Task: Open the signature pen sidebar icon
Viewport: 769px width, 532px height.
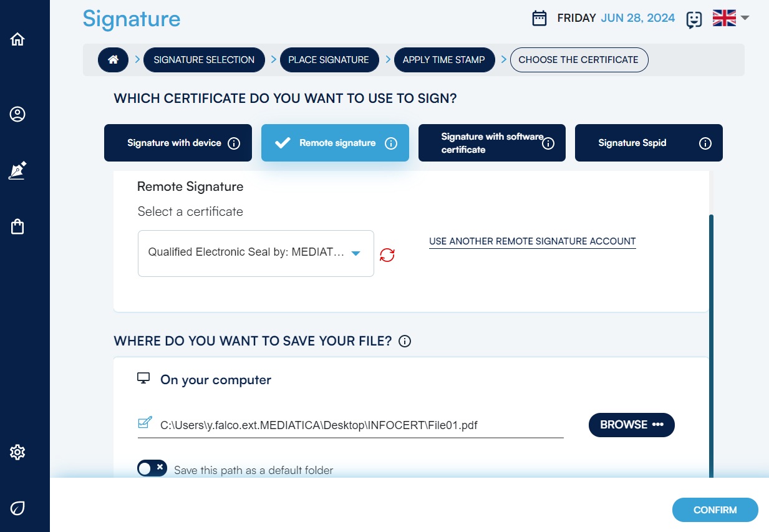Action: (x=17, y=170)
